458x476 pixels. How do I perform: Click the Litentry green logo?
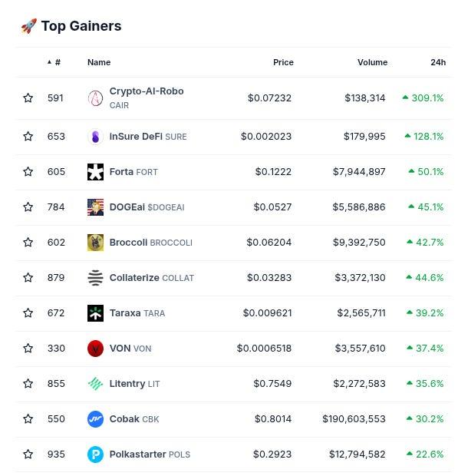coord(95,384)
